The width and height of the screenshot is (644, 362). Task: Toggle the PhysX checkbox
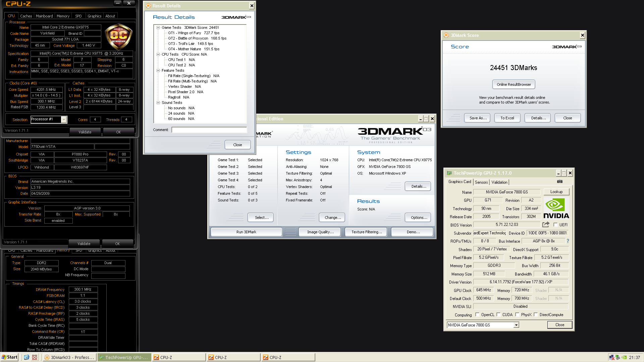[x=517, y=315]
